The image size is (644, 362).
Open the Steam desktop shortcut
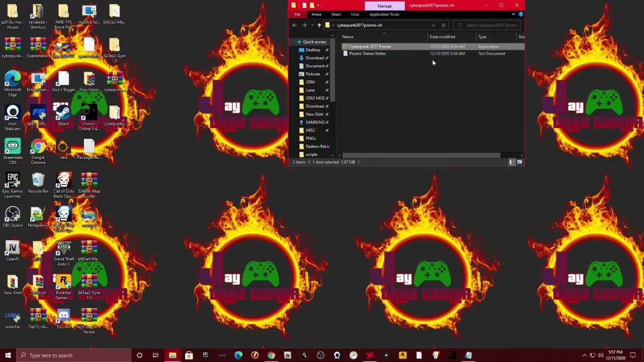(x=63, y=114)
